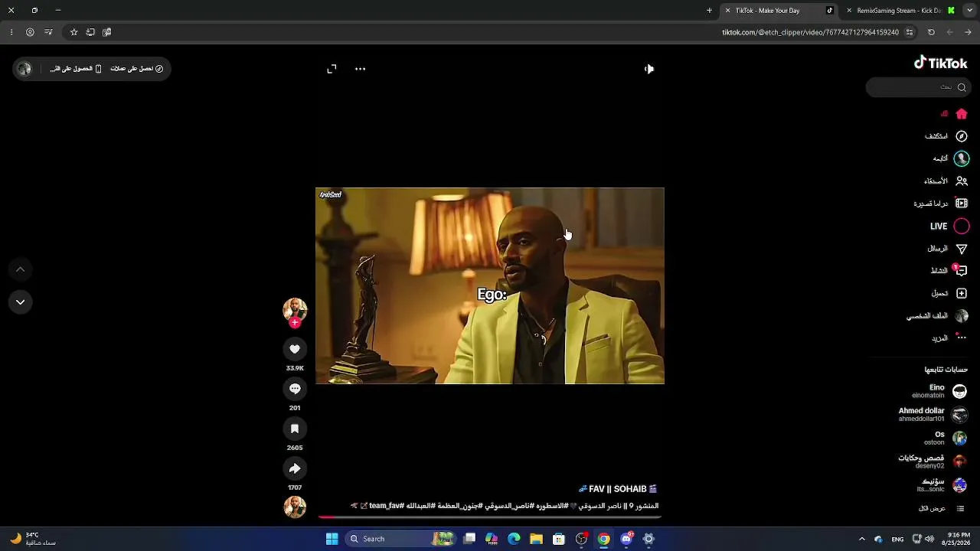Click the Get Coins pill button
This screenshot has width=980, height=551.
pyautogui.click(x=137, y=69)
